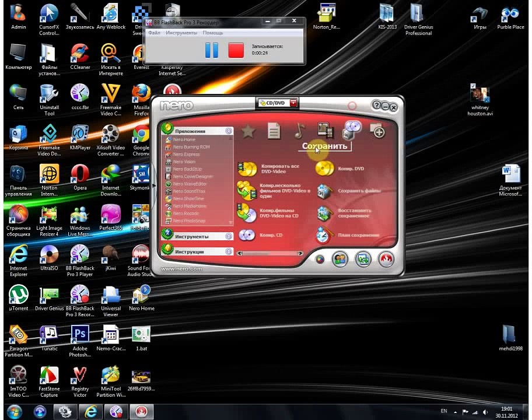Collapse the Приложения section
This screenshot has height=420, width=532.
(229, 131)
